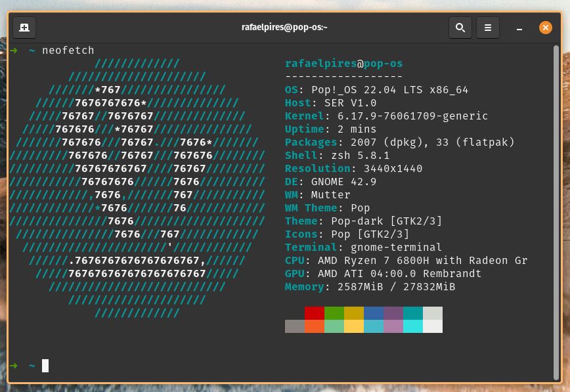This screenshot has height=392, width=570.
Task: Click the rafaelpires@pop-os header in output
Action: [343, 64]
